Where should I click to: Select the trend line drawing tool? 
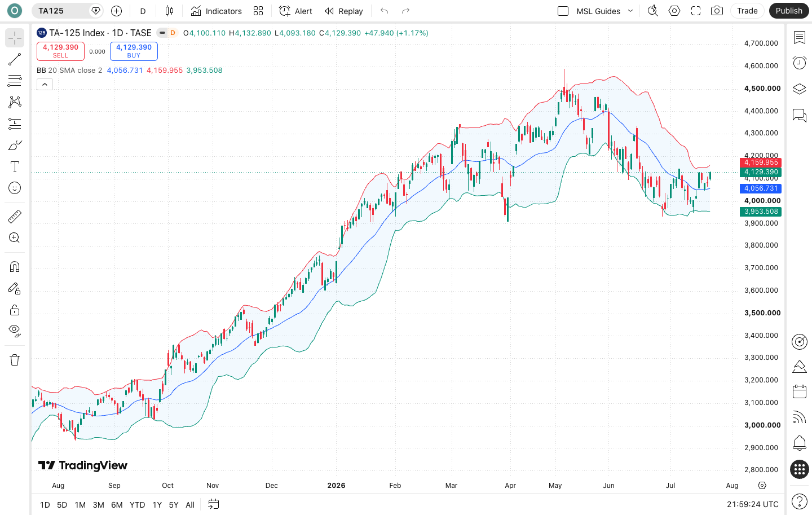15,59
